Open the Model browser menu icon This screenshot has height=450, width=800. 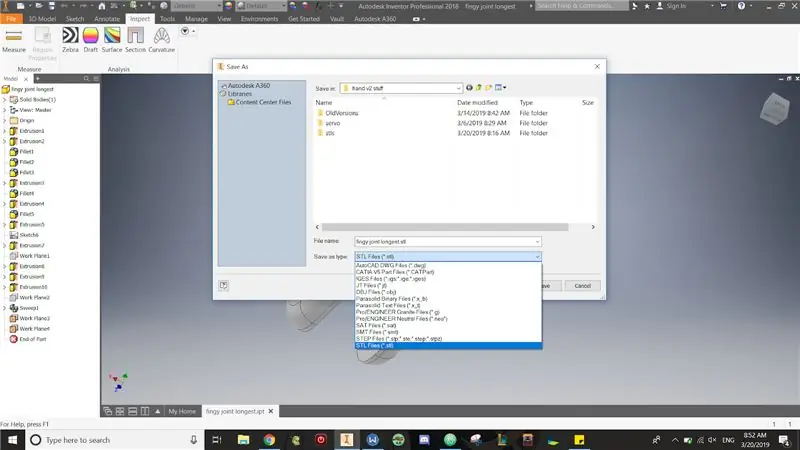point(96,79)
